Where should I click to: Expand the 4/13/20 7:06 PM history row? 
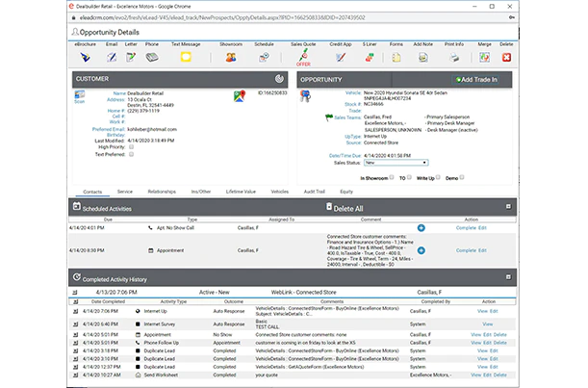point(75,292)
